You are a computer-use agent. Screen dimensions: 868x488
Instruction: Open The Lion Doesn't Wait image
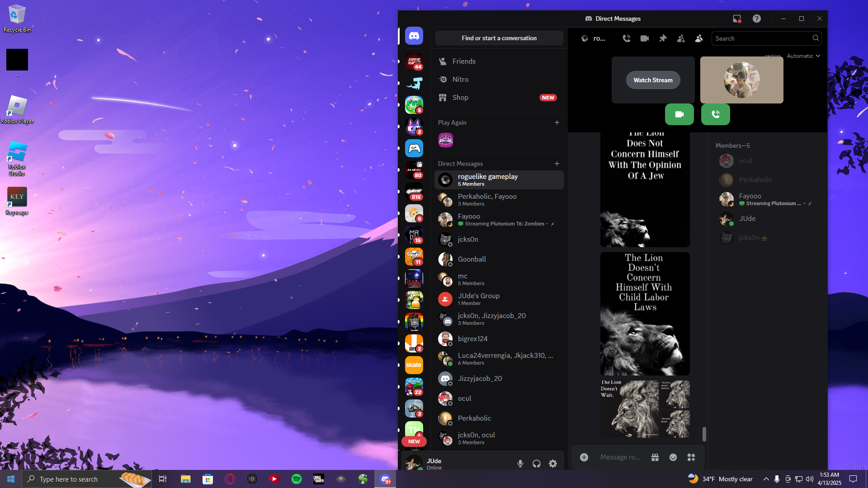[x=629, y=409]
